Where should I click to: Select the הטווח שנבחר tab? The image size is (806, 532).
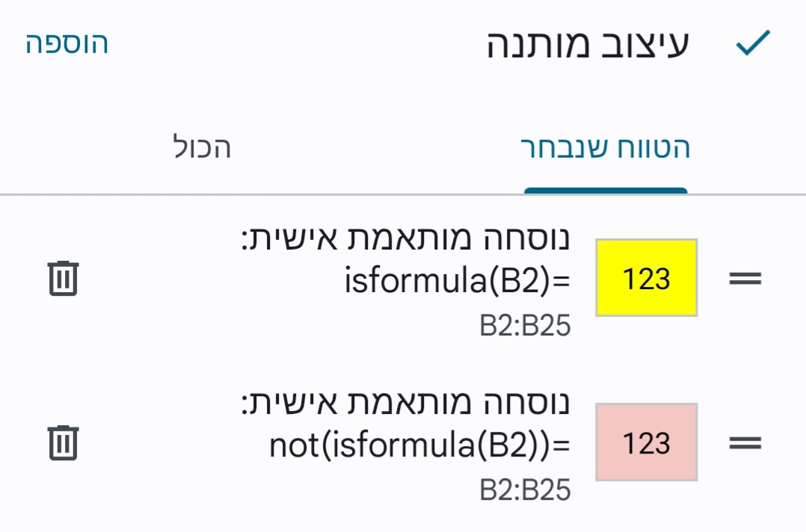tap(606, 149)
